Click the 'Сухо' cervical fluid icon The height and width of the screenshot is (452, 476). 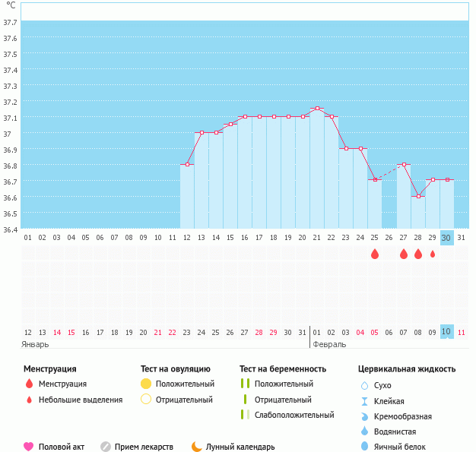[364, 385]
